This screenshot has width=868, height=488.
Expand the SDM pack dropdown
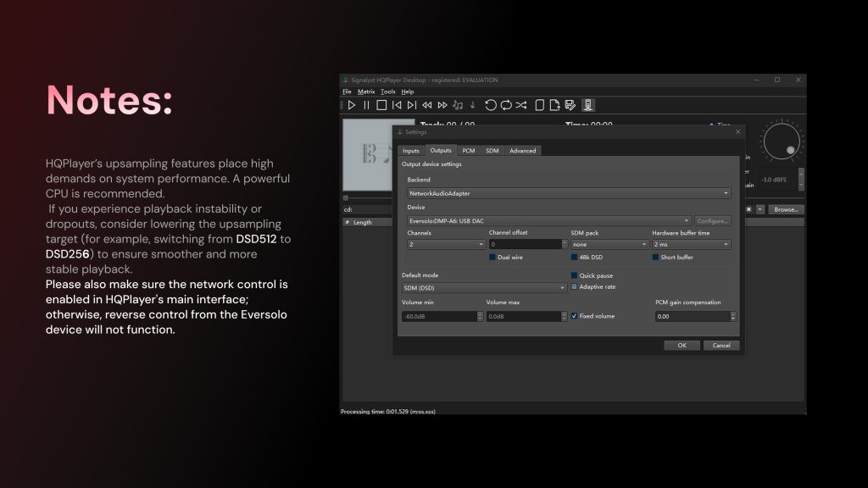tap(609, 244)
